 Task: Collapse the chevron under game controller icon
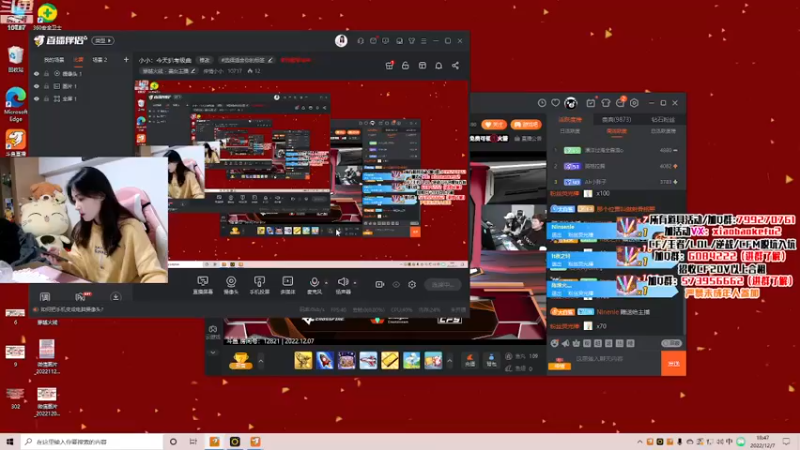pyautogui.click(x=213, y=353)
